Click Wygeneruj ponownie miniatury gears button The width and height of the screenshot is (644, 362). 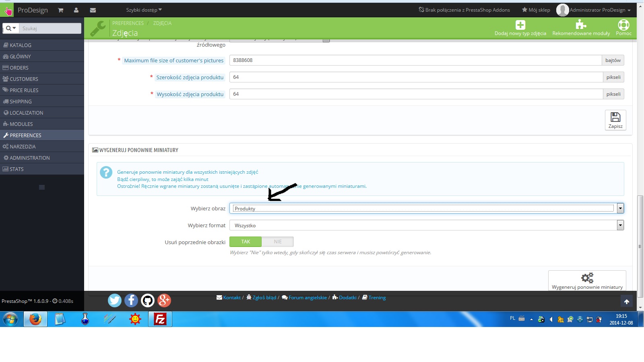pos(587,280)
